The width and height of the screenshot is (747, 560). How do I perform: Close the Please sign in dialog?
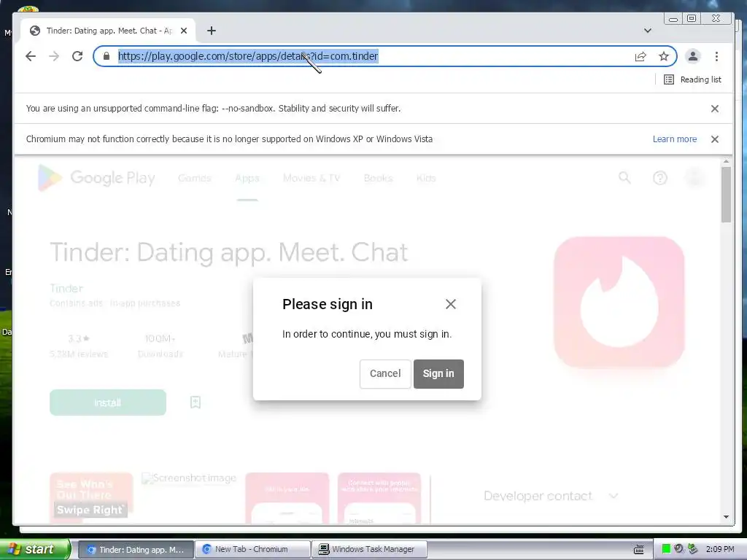451,304
